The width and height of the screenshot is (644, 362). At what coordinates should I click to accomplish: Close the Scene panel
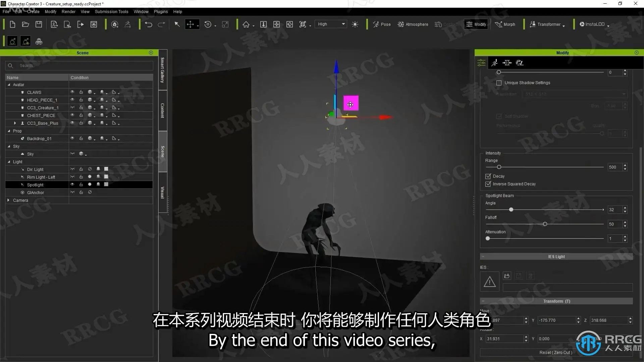(x=151, y=53)
